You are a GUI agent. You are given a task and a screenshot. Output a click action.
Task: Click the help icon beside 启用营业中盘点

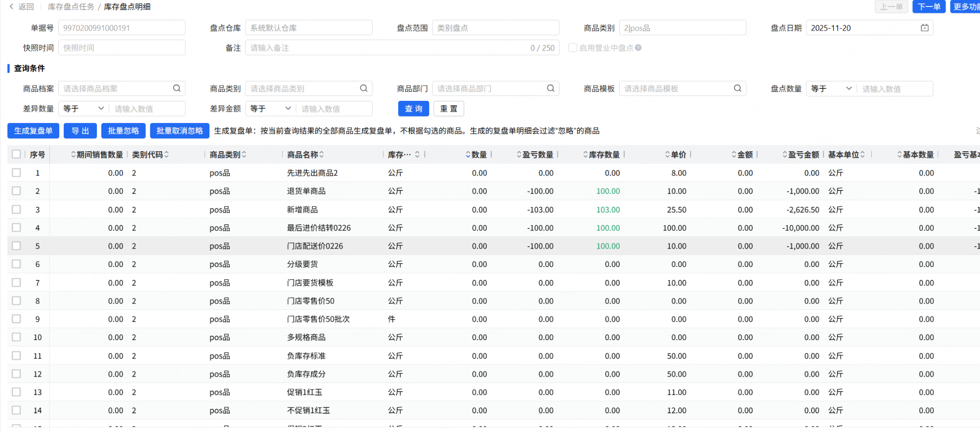(x=639, y=48)
